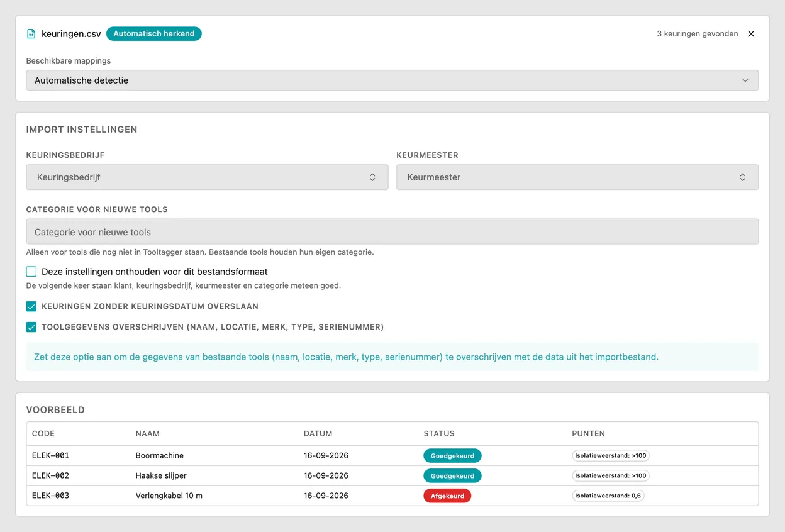This screenshot has width=785, height=532.
Task: Click Isolatieweerstand >100 tag in ELEK-001 row
Action: [x=611, y=456]
